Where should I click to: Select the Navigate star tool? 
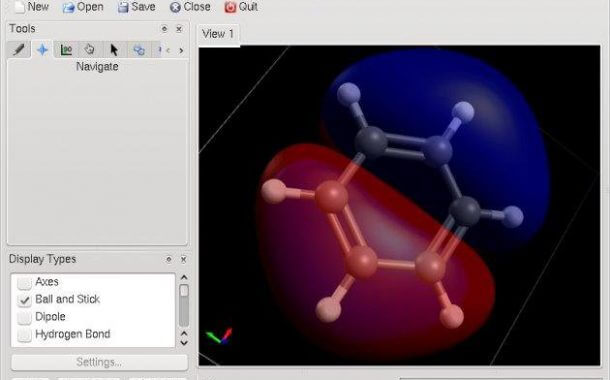coord(42,50)
